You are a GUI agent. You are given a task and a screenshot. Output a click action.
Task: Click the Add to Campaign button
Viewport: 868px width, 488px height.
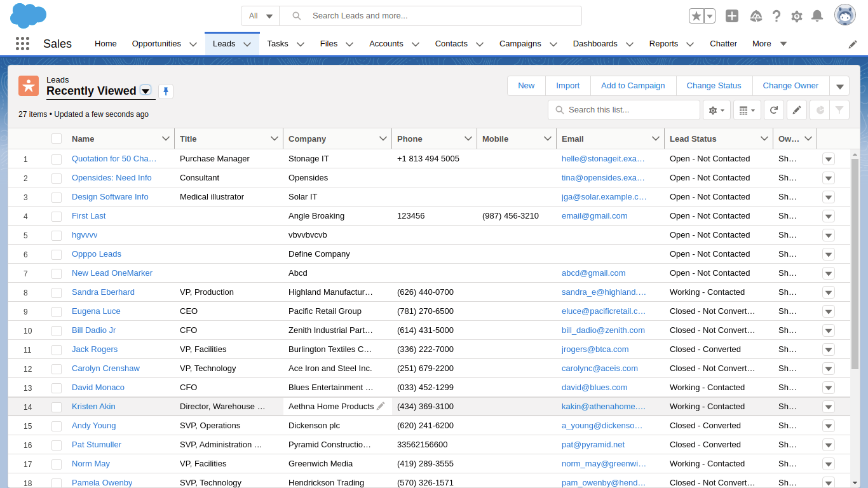[633, 86]
